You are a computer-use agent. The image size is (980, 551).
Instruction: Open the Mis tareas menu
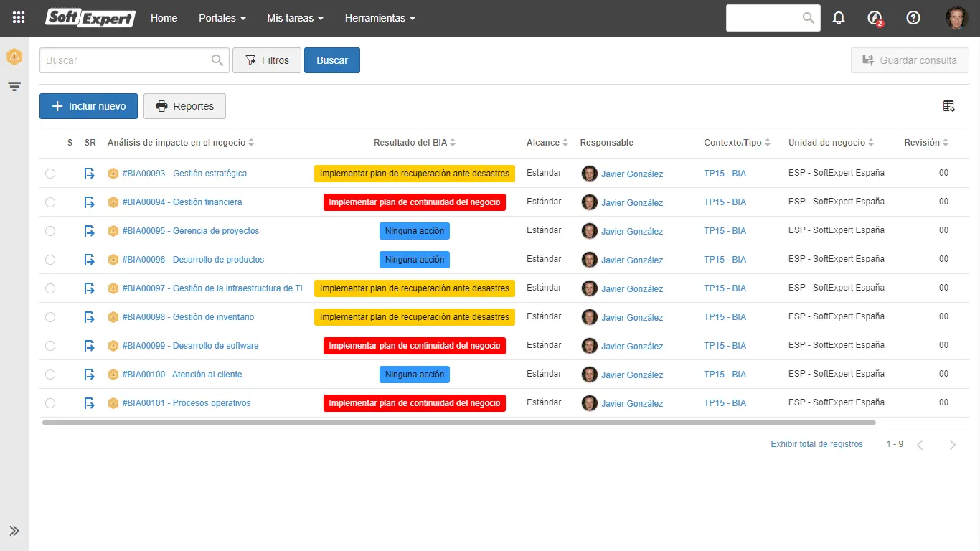[x=295, y=18]
